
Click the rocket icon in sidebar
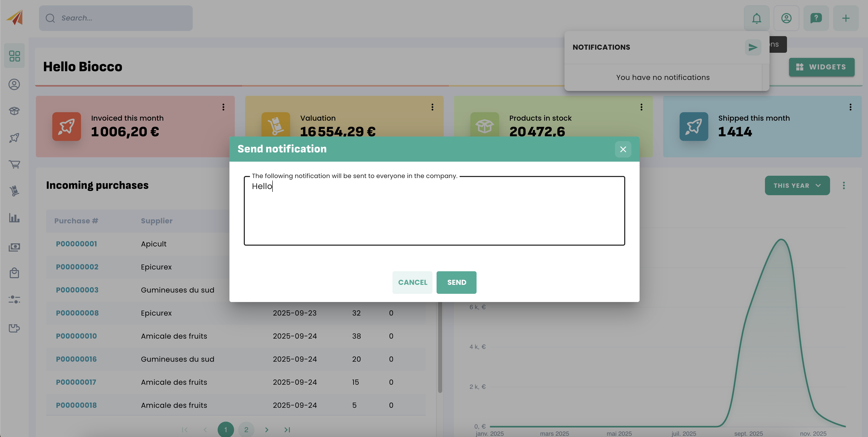click(x=15, y=138)
